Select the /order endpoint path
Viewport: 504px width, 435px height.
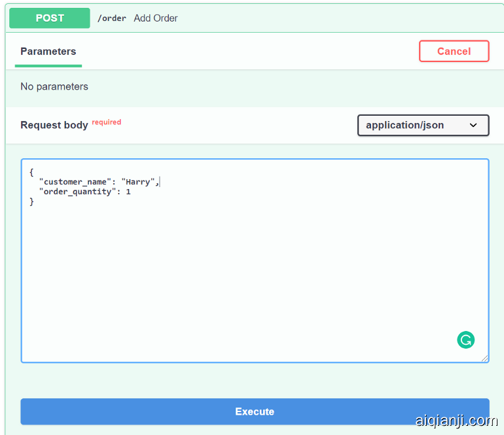112,18
